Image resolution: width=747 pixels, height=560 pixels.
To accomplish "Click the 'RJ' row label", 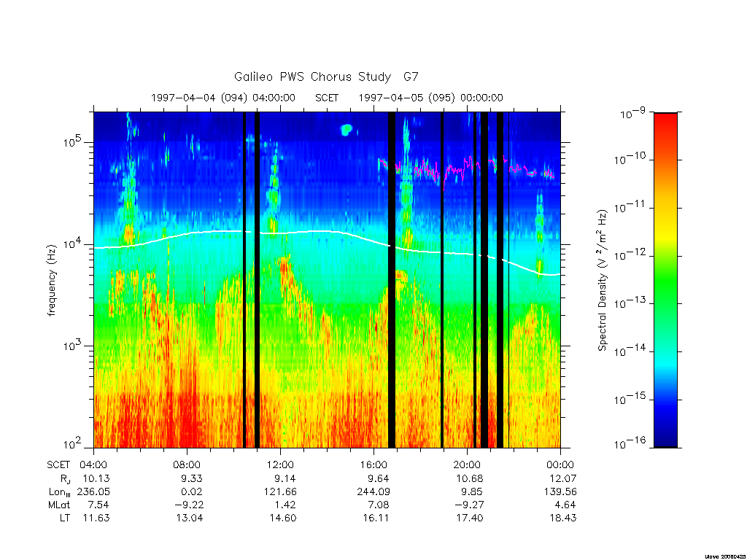I will [65, 478].
